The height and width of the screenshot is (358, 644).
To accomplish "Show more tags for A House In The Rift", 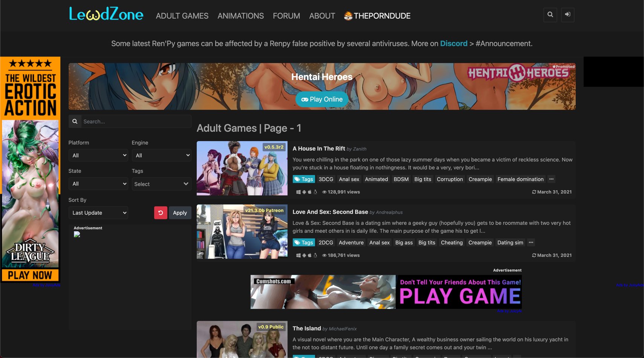I will (x=551, y=179).
